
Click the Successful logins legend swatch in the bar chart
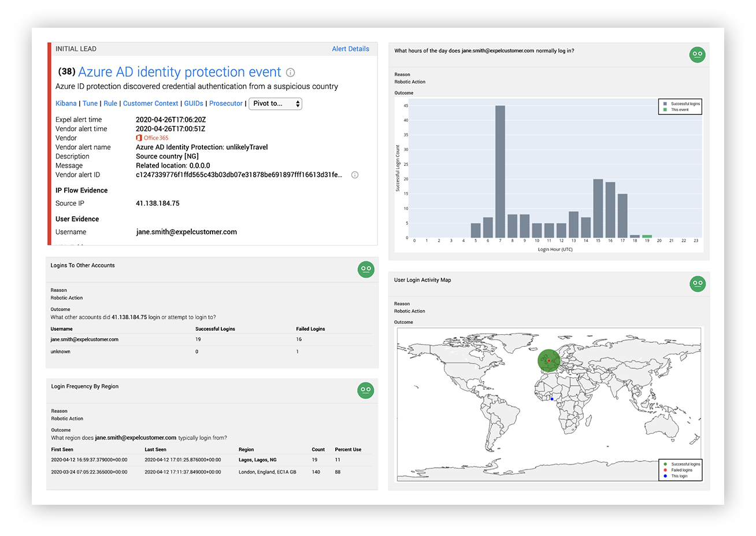pyautogui.click(x=665, y=104)
